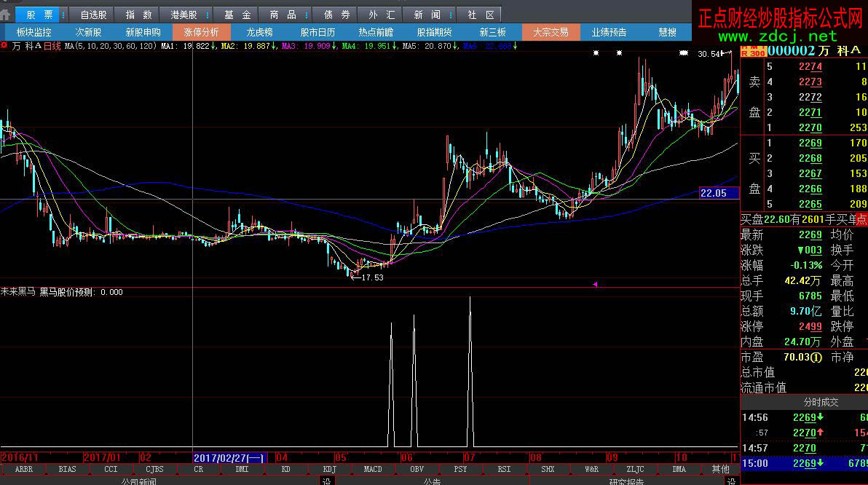This screenshot has width=868, height=485.
Task: Open the 大宗交易 tab
Action: click(x=551, y=32)
